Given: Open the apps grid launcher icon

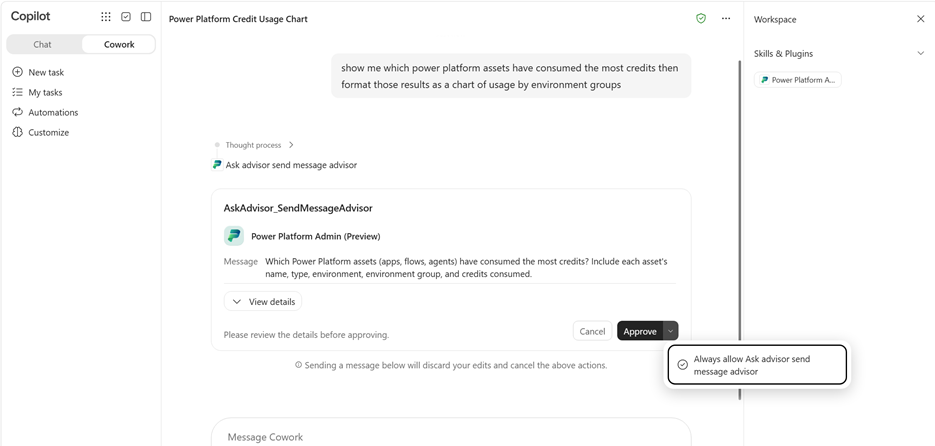Looking at the screenshot, I should coord(106,17).
